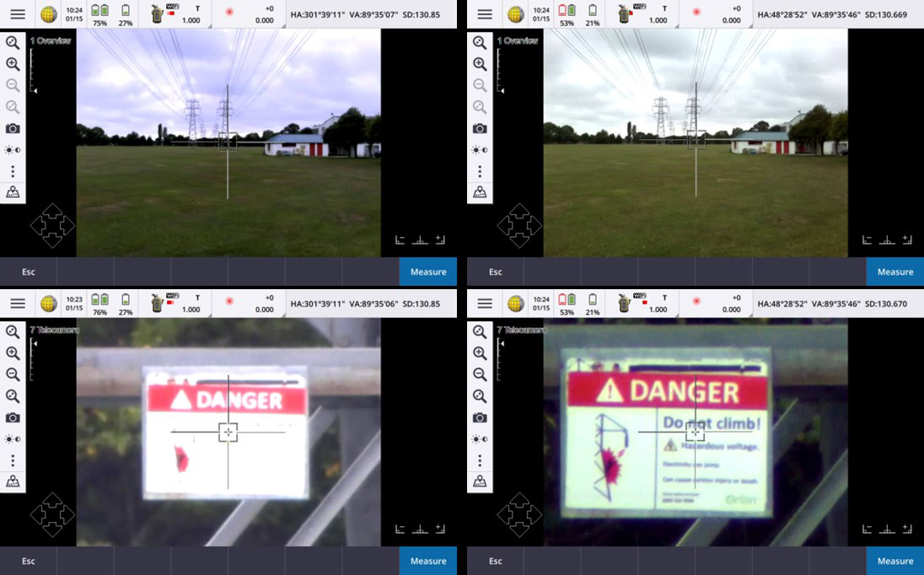924x575 pixels.
Task: Click globe icon in top-left Overview screen
Action: [x=48, y=14]
